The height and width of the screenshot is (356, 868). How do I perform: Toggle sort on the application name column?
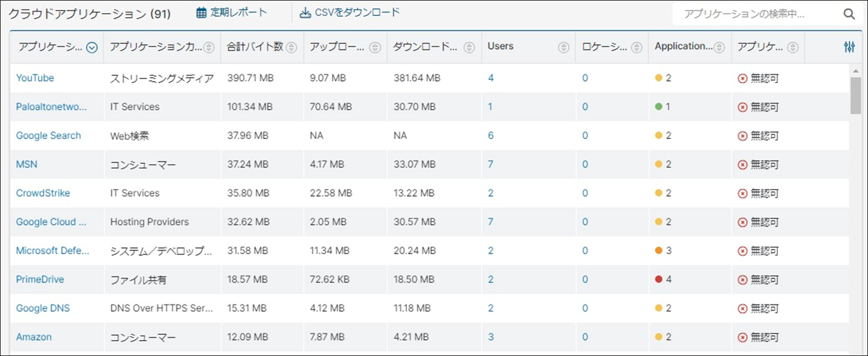tap(92, 48)
